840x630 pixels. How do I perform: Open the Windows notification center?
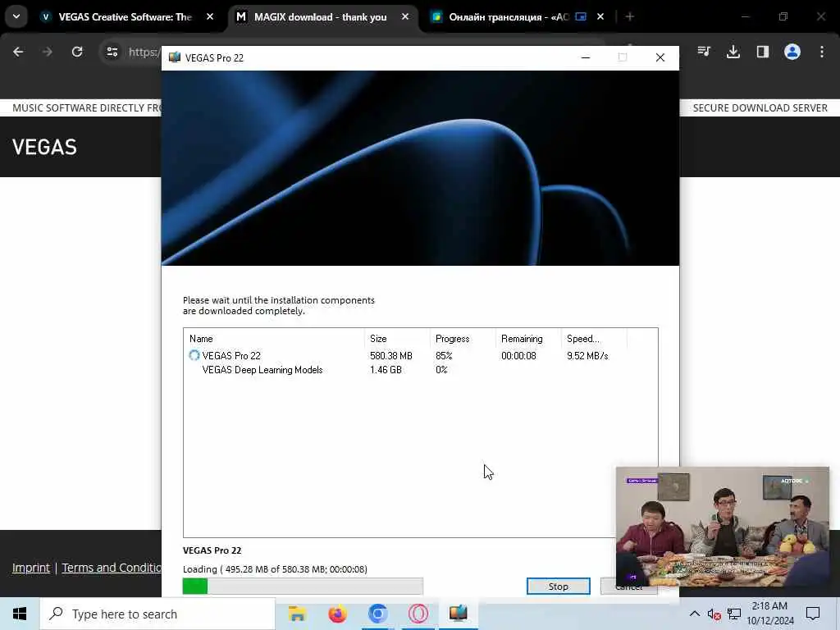(813, 614)
